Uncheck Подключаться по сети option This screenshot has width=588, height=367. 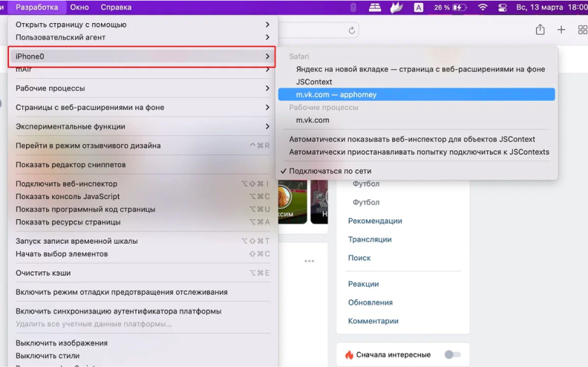416,171
